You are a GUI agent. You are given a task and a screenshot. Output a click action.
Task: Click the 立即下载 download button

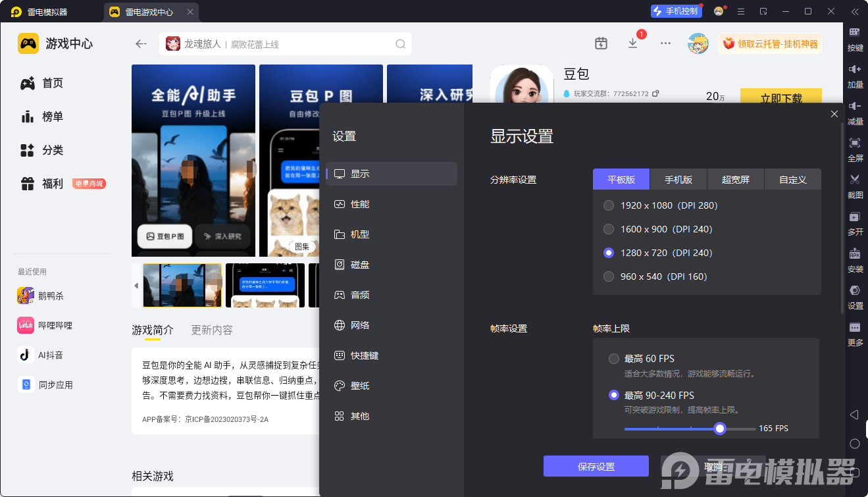pos(780,97)
